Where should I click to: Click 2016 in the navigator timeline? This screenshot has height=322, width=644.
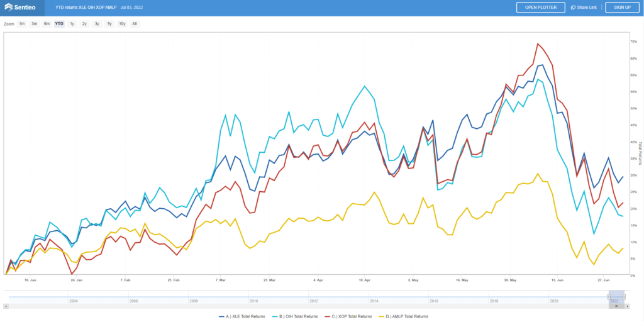(x=434, y=301)
